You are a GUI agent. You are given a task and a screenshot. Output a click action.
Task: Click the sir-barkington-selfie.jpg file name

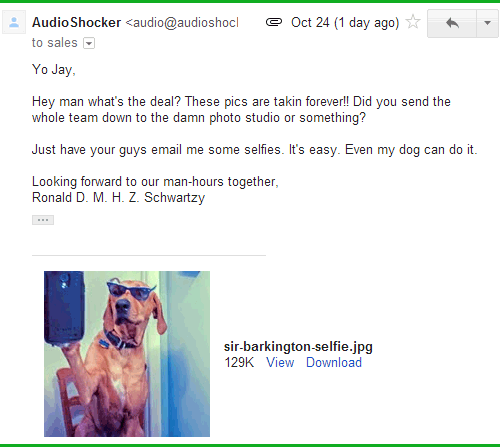[x=298, y=347]
